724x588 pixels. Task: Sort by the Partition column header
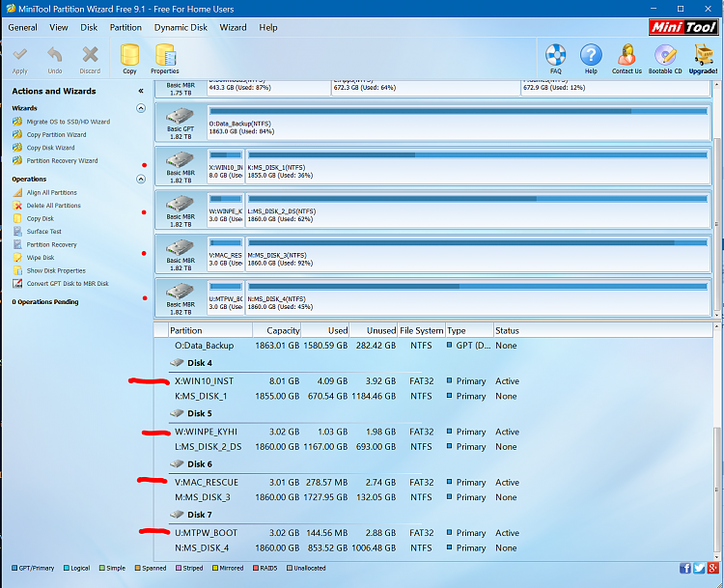coord(210,331)
